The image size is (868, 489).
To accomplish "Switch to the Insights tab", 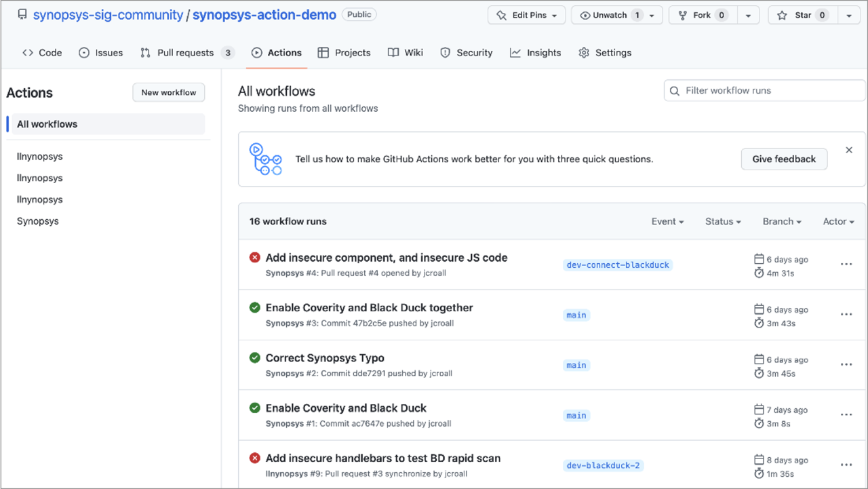I will coord(536,53).
